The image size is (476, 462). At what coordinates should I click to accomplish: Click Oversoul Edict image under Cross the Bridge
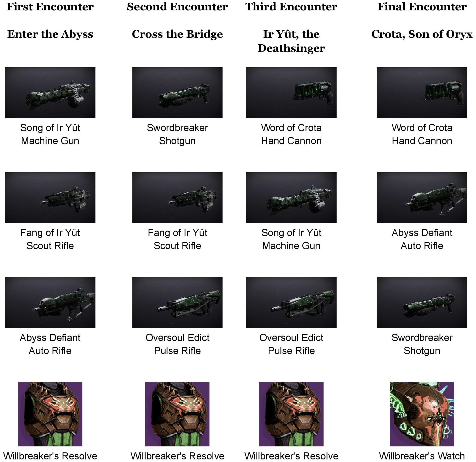pyautogui.click(x=177, y=303)
